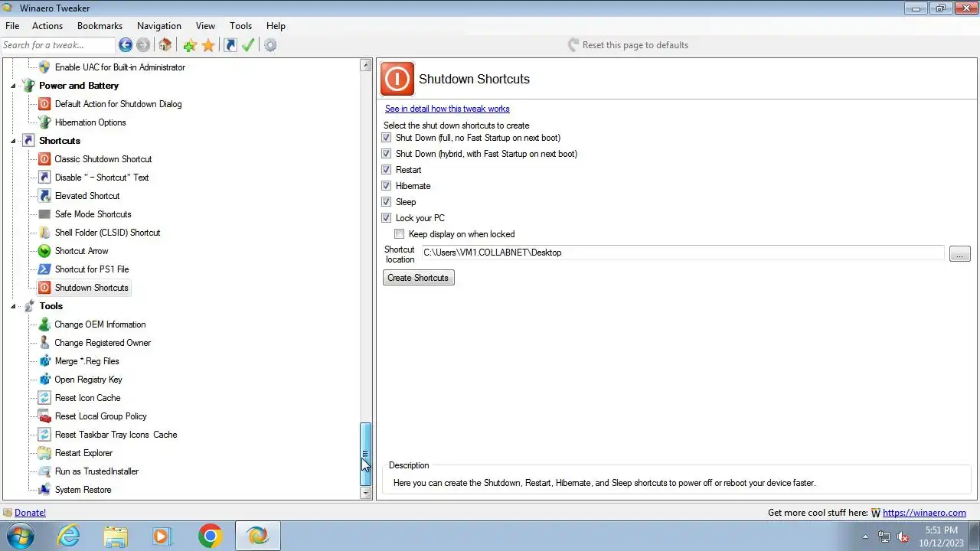Image resolution: width=980 pixels, height=551 pixels.
Task: Open the Bookmarks menu
Action: (100, 26)
